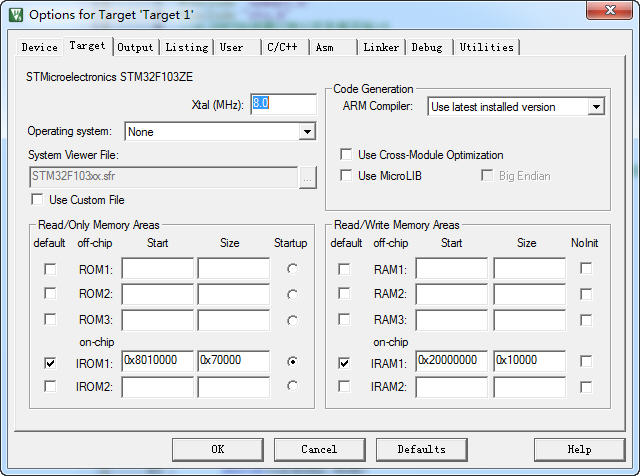Screen dimensions: 640x476
Task: Check the IROM2 default checkbox
Action: 50,386
